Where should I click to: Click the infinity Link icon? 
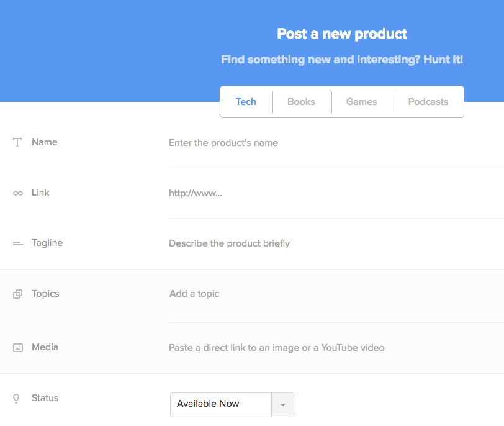tap(17, 193)
